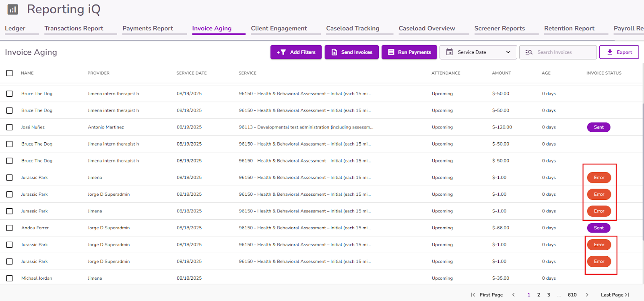
Task: Sort by the AMOUNT column header
Action: click(x=502, y=73)
